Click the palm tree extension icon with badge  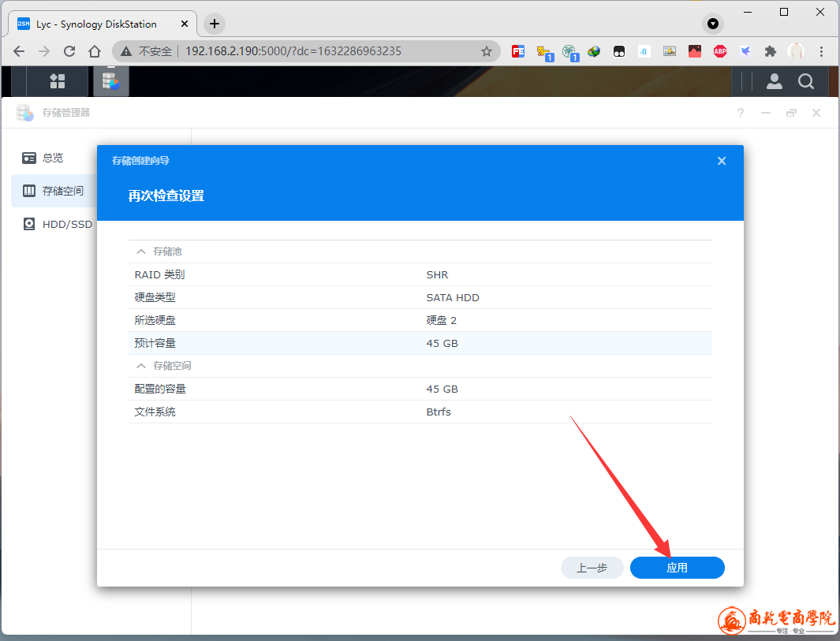pyautogui.click(x=570, y=53)
